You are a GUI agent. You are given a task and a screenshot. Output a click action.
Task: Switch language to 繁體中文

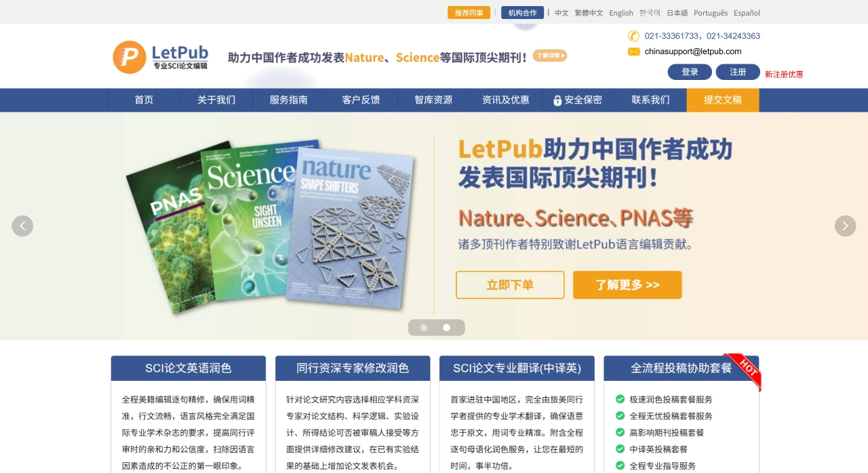[x=589, y=13]
